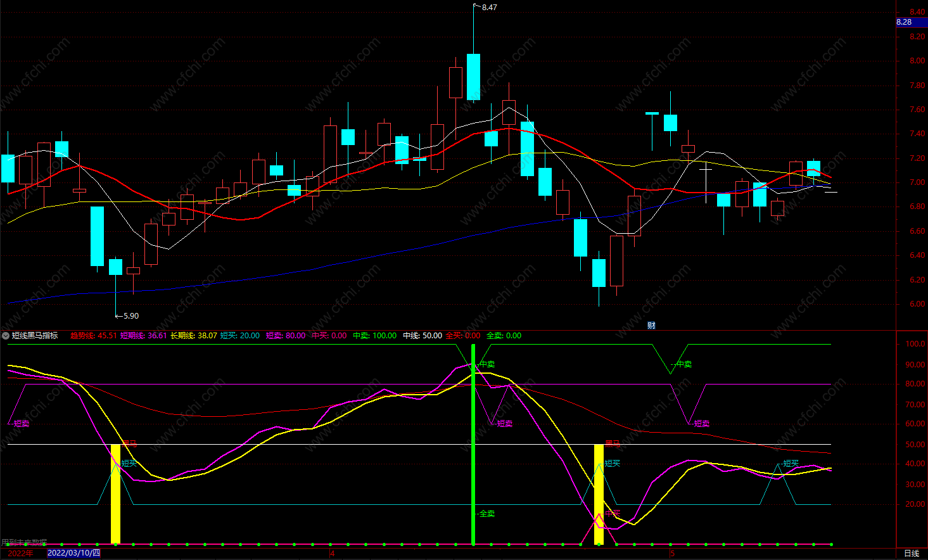Click the 2022/03/10/四 date marker
Viewport: 928px width, 560px height.
tap(73, 553)
